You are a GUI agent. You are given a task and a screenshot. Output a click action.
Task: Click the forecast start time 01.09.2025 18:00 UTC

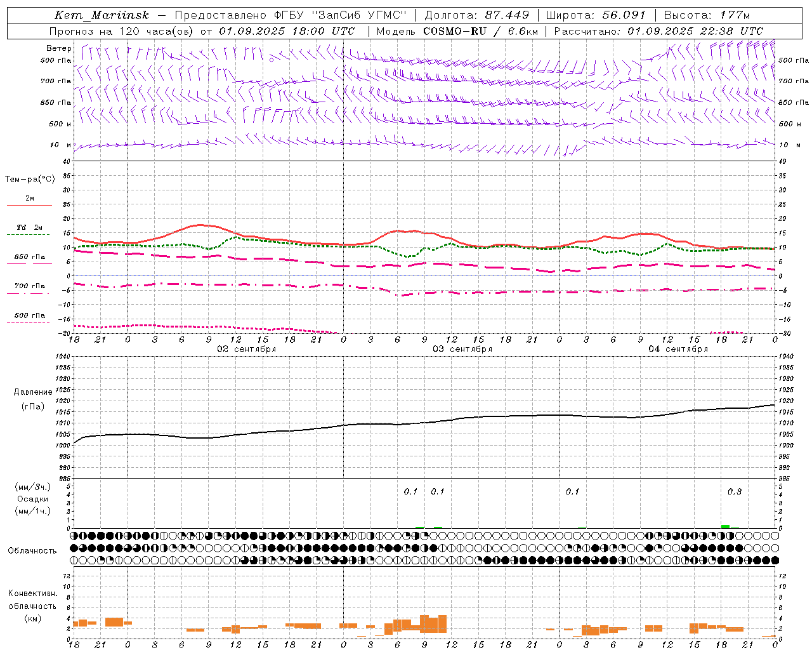[287, 31]
